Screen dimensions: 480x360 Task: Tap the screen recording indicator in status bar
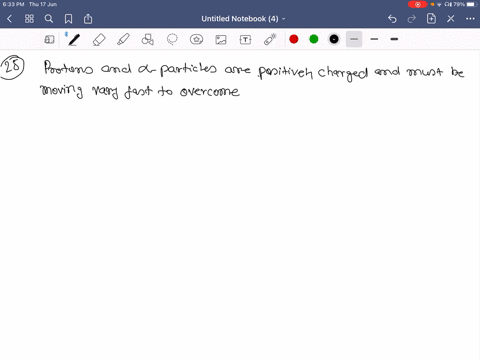pyautogui.click(x=417, y=4)
